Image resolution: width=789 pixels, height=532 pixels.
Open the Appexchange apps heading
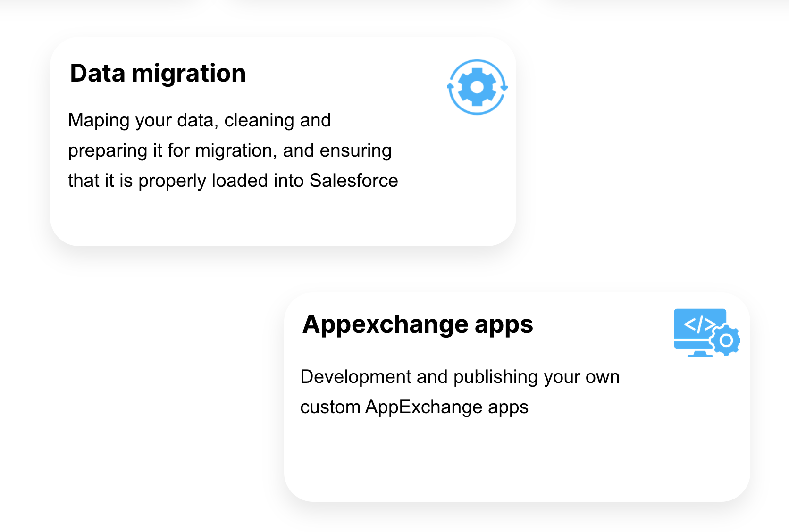pyautogui.click(x=418, y=324)
